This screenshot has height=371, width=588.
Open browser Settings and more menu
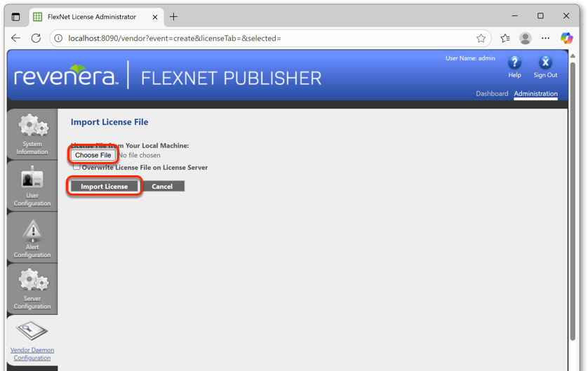pos(546,39)
